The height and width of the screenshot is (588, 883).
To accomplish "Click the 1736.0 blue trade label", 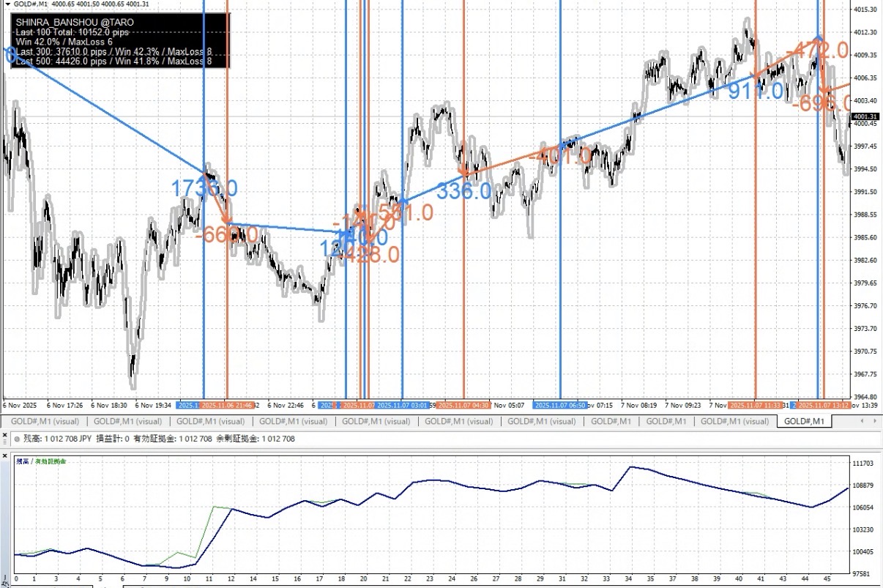I will [x=204, y=189].
